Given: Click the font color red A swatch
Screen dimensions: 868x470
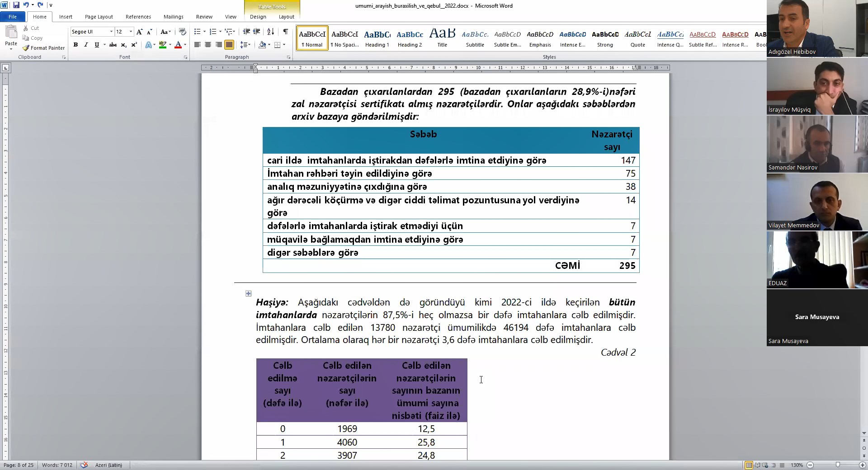Looking at the screenshot, I should click(x=178, y=45).
